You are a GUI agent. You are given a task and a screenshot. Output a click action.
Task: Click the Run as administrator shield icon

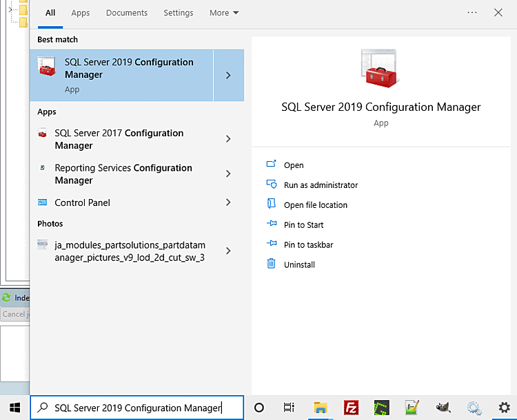(271, 185)
